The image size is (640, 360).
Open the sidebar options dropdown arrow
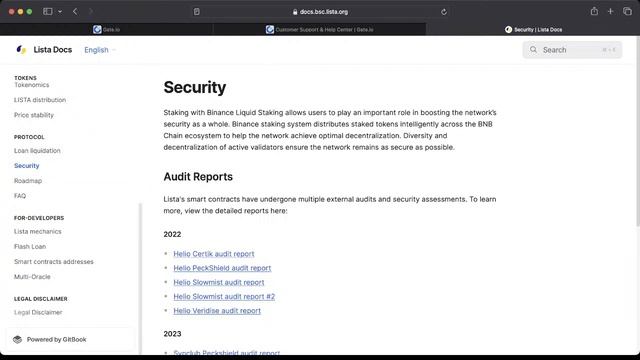point(60,12)
